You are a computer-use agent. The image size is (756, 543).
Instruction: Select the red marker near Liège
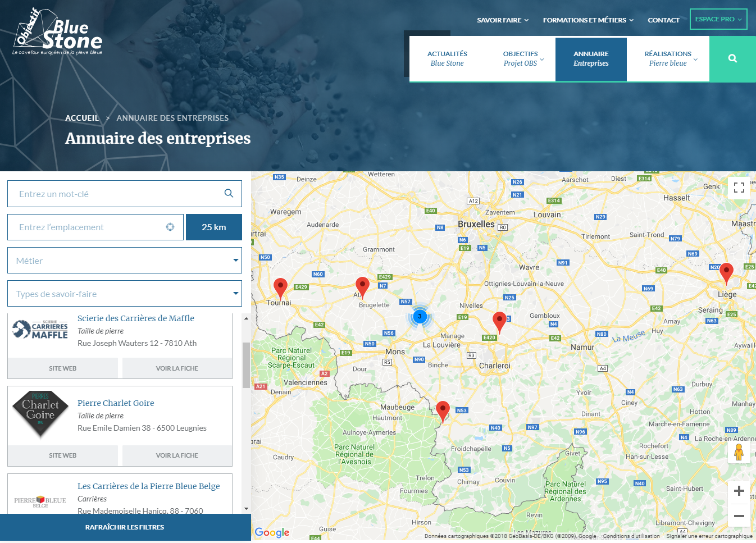(726, 273)
